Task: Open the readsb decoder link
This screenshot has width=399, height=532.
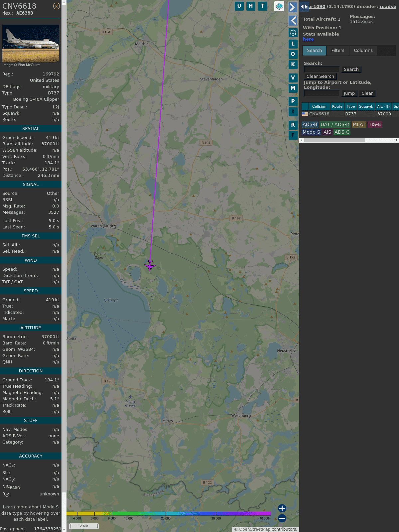Action: coord(388,6)
